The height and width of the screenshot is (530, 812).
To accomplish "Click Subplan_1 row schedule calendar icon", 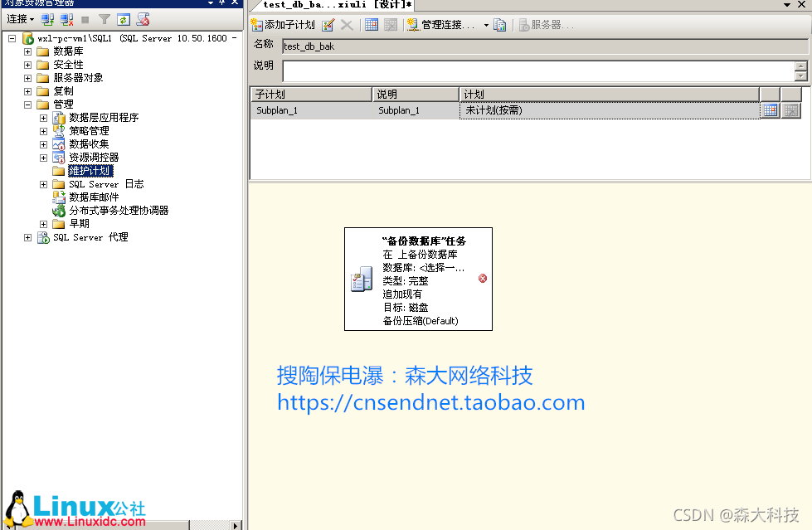I will tap(770, 110).
